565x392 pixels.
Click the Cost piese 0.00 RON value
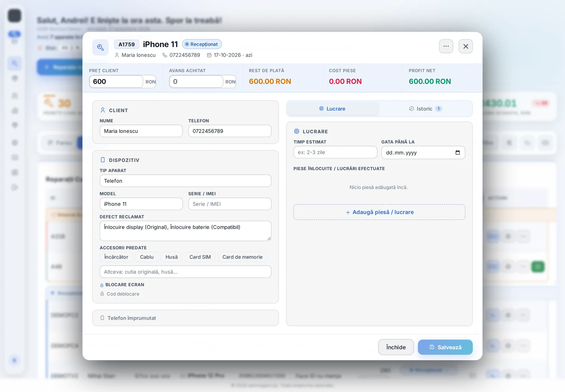coord(345,81)
